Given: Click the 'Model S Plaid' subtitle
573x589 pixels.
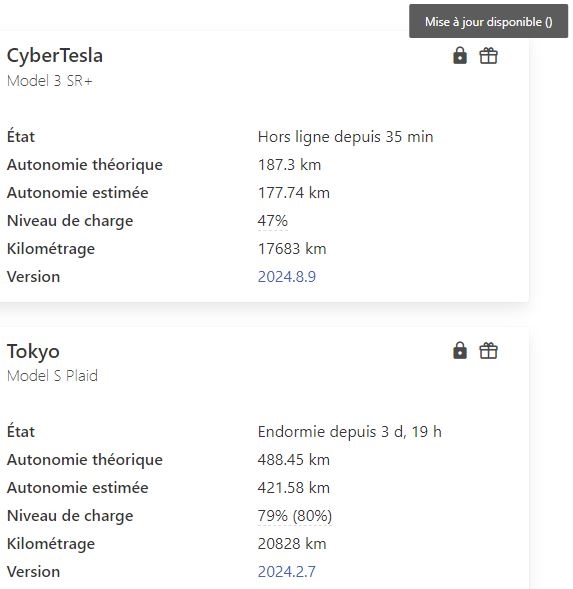Looking at the screenshot, I should 52,376.
